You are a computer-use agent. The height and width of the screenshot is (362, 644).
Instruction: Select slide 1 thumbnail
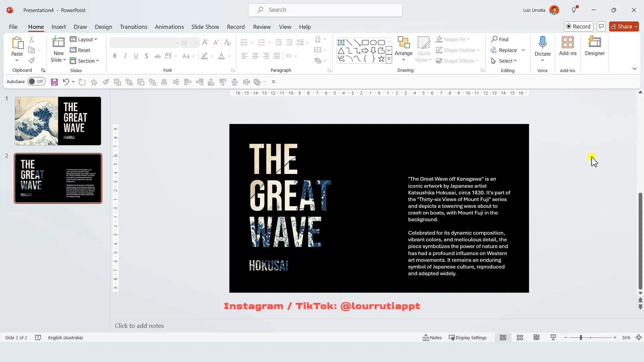click(58, 121)
